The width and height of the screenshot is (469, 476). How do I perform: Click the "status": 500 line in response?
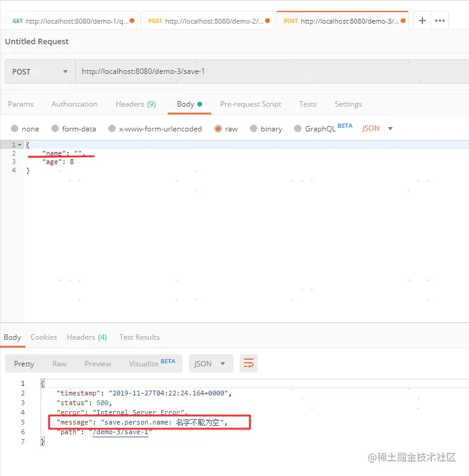[x=84, y=403]
